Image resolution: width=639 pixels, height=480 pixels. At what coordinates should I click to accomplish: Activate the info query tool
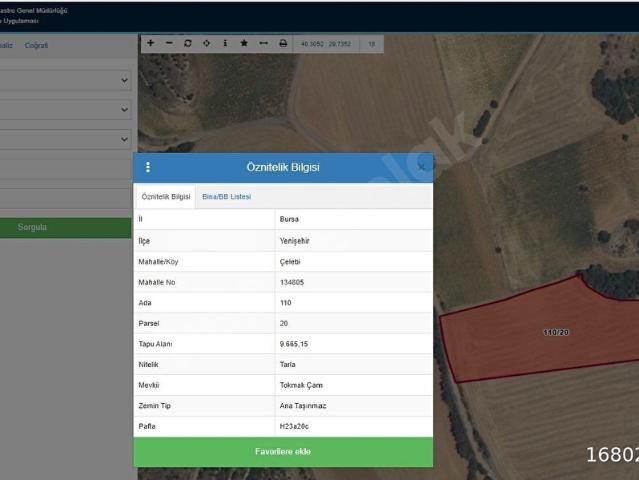tap(225, 43)
